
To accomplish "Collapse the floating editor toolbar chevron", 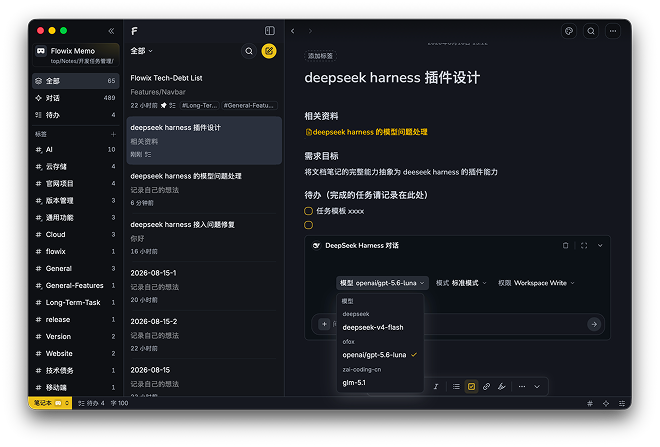I will [x=537, y=386].
